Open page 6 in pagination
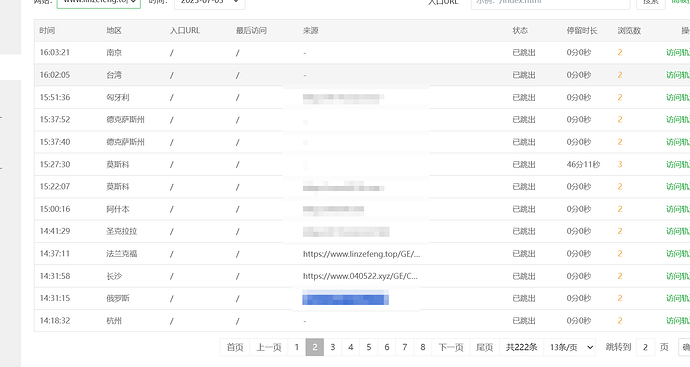Screen dimensions: 690x367 (387, 347)
